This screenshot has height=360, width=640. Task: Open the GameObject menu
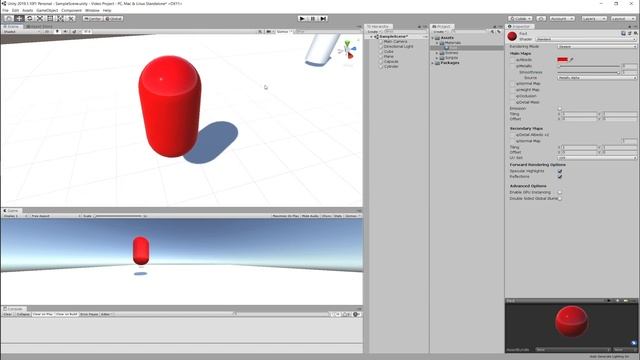coord(47,10)
